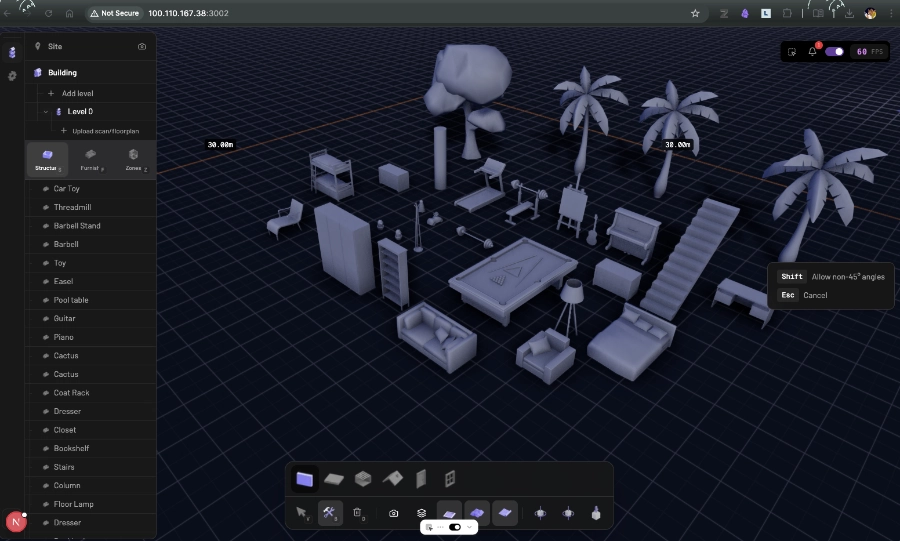Click the user avatar N button
This screenshot has height=541, width=900.
click(16, 522)
